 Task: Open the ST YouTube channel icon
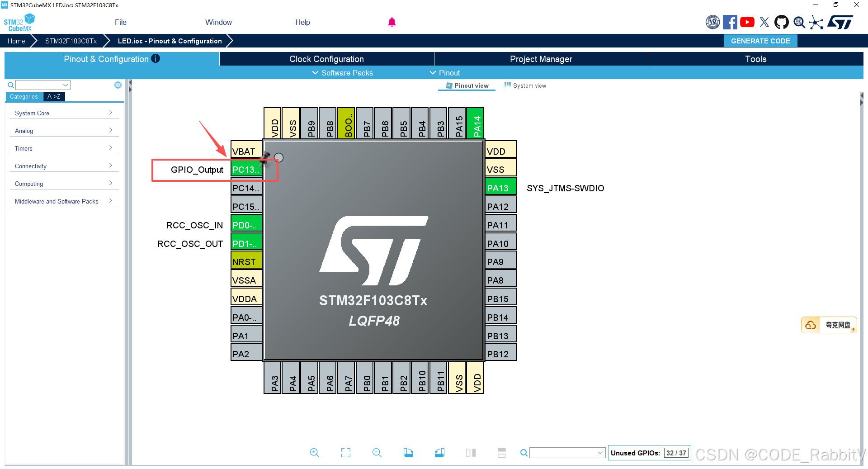pyautogui.click(x=747, y=22)
